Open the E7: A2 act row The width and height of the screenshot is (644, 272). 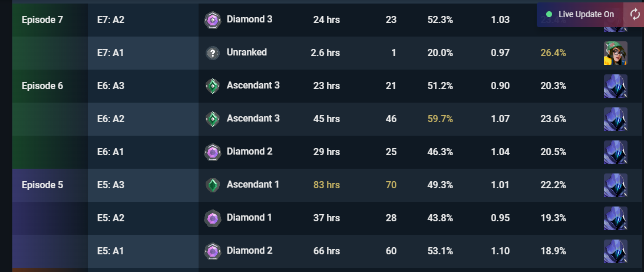[365, 19]
